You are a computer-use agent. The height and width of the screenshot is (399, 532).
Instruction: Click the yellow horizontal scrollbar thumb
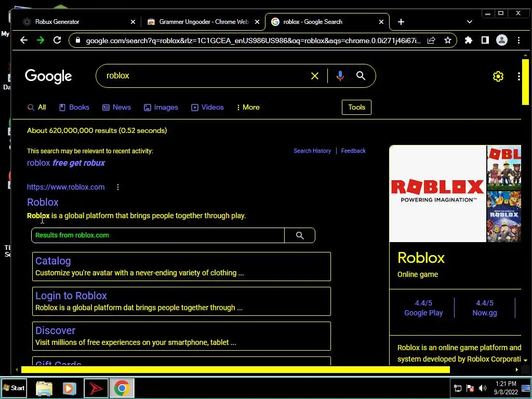pos(235,369)
